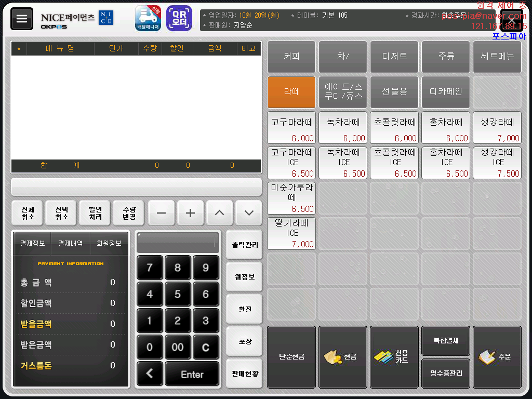Screen dimensions: 532x399
Task: Click the 전체취소 cancel all button
Action: tap(28, 213)
